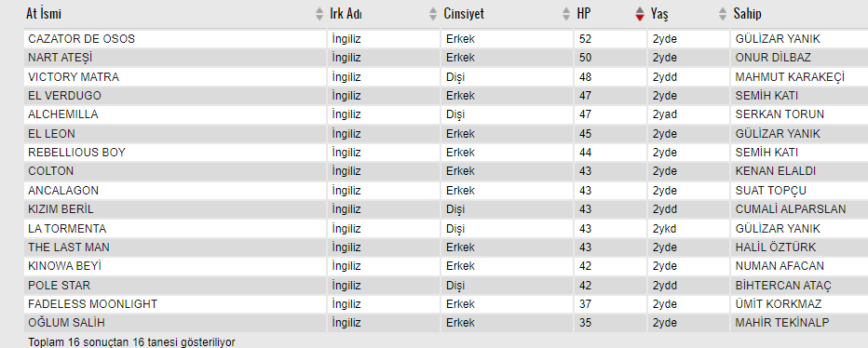The width and height of the screenshot is (868, 348).
Task: Select the Sahip column header
Action: (748, 14)
